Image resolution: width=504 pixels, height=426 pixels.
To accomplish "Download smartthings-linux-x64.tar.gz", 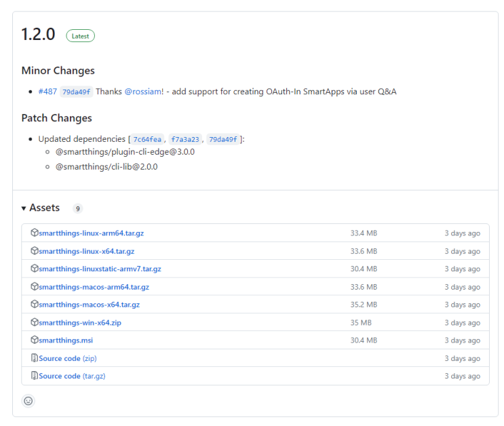I will [86, 251].
